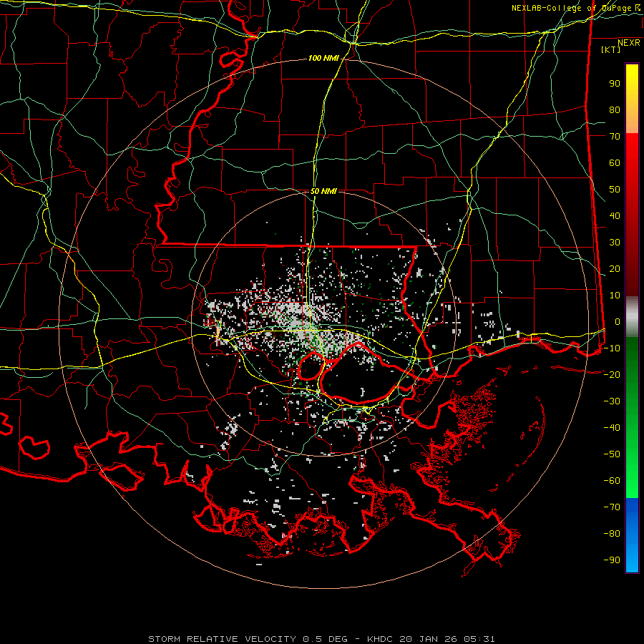Screen dimensions: 644x644
Task: Click the 50 value on the velocity scale
Action: tap(615, 190)
